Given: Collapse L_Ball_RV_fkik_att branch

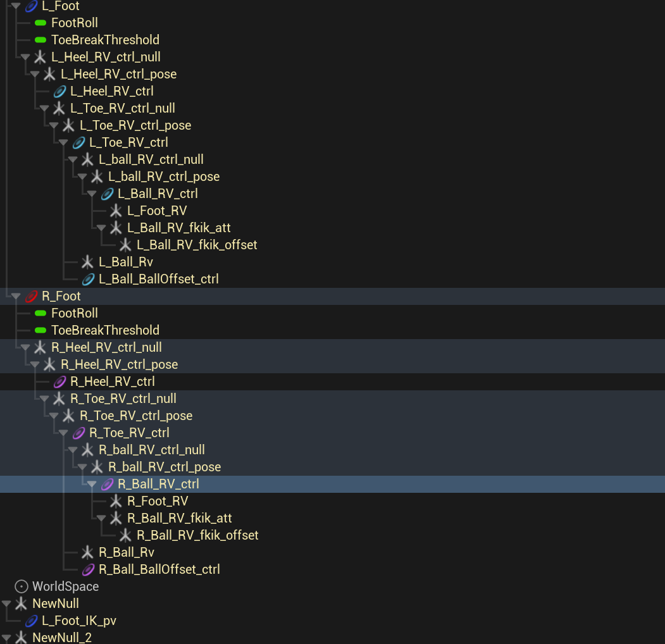Looking at the screenshot, I should 101,228.
